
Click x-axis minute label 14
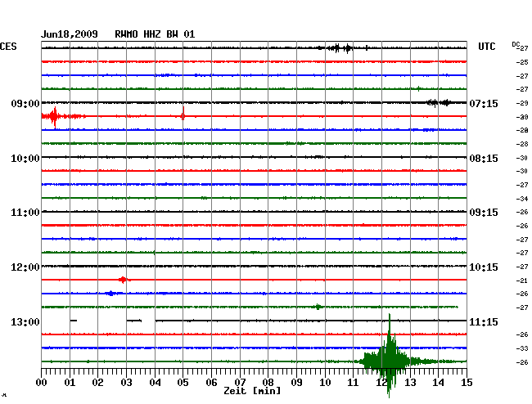(438, 382)
